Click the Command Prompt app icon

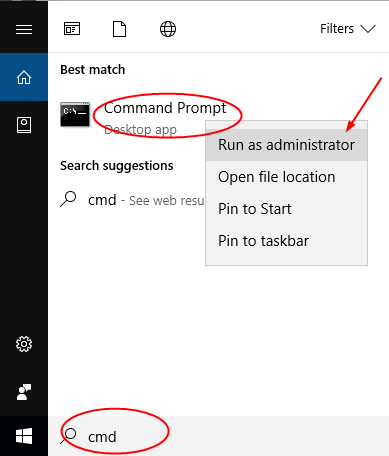tap(75, 115)
